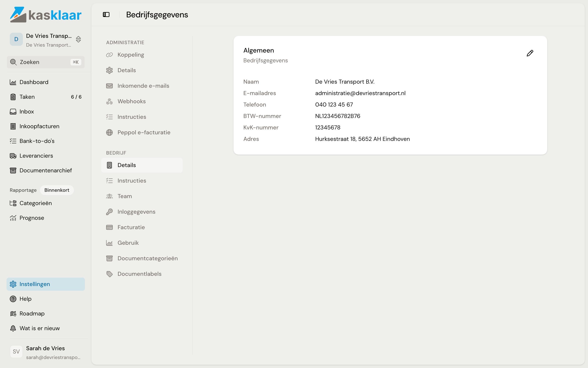Open Dashboard chart icon

pos(13,82)
